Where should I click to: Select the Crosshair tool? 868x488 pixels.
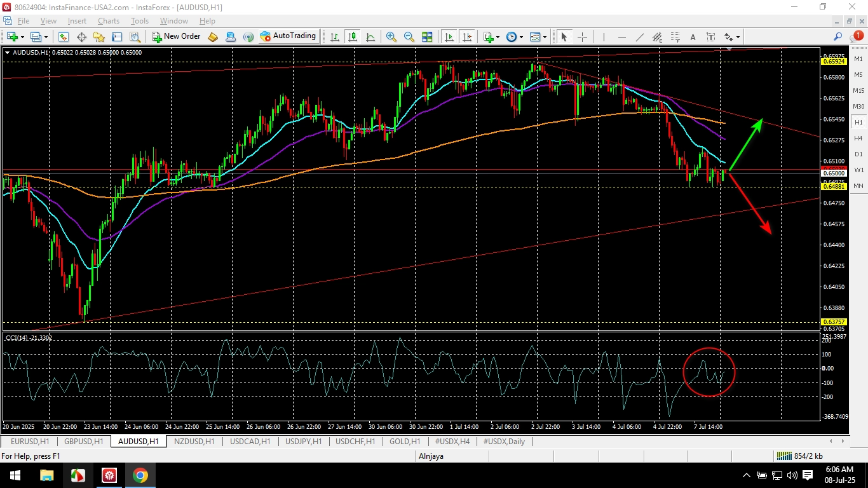tap(581, 37)
